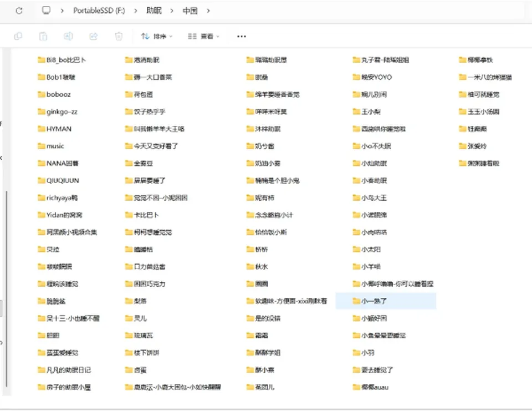This screenshot has width=532, height=411.
Task: Select the HYMAN folder
Action: point(55,129)
